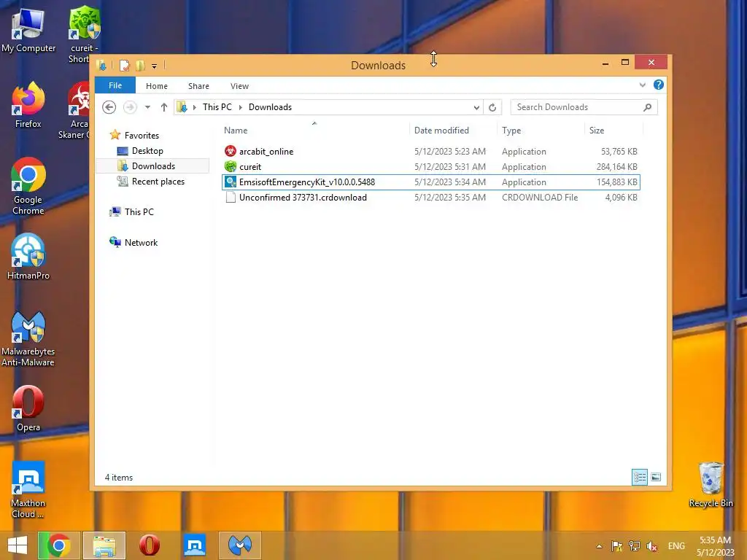Open the Customize Quick Access Toolbar dropdown
Viewport: 747px width, 560px height.
click(x=155, y=66)
